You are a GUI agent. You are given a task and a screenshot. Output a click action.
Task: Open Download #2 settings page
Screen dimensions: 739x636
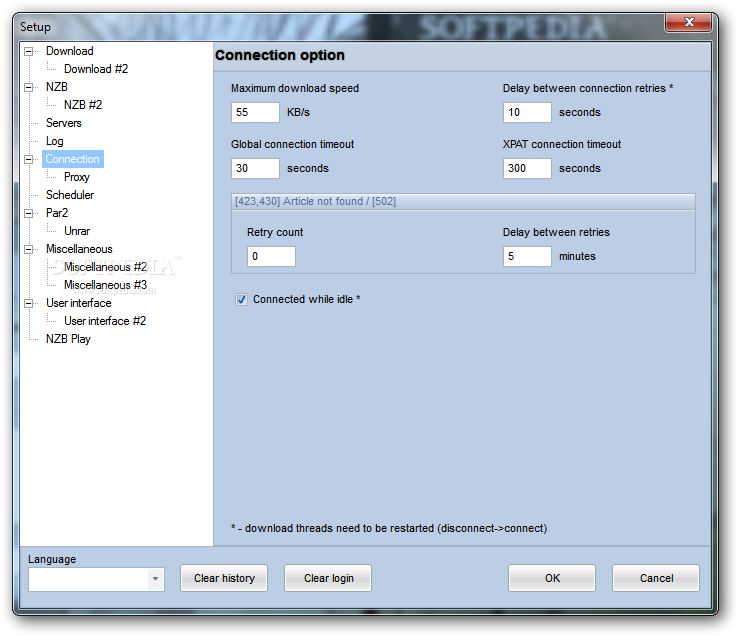click(x=96, y=69)
